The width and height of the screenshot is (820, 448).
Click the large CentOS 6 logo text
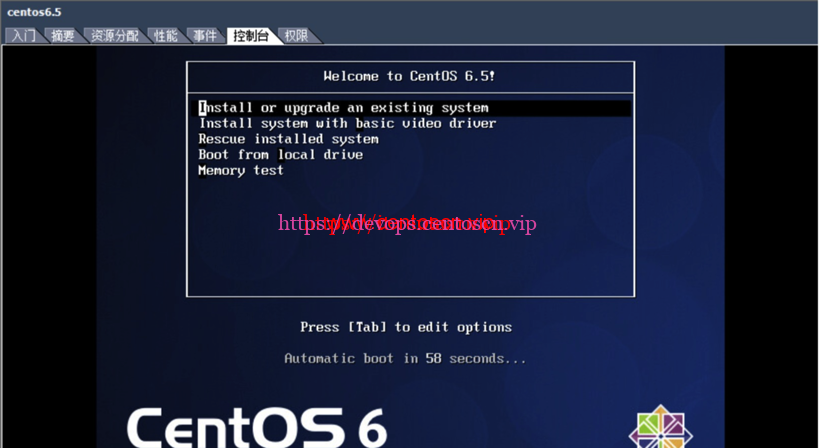coord(257,427)
